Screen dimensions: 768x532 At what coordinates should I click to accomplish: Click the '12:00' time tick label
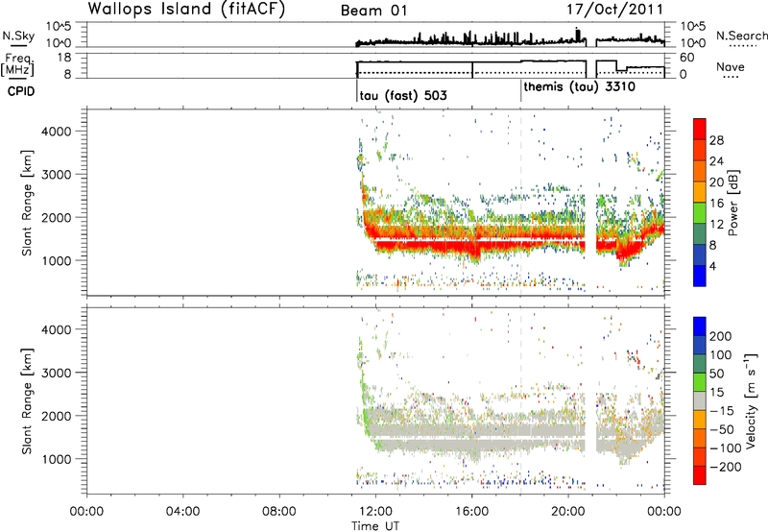(x=375, y=512)
